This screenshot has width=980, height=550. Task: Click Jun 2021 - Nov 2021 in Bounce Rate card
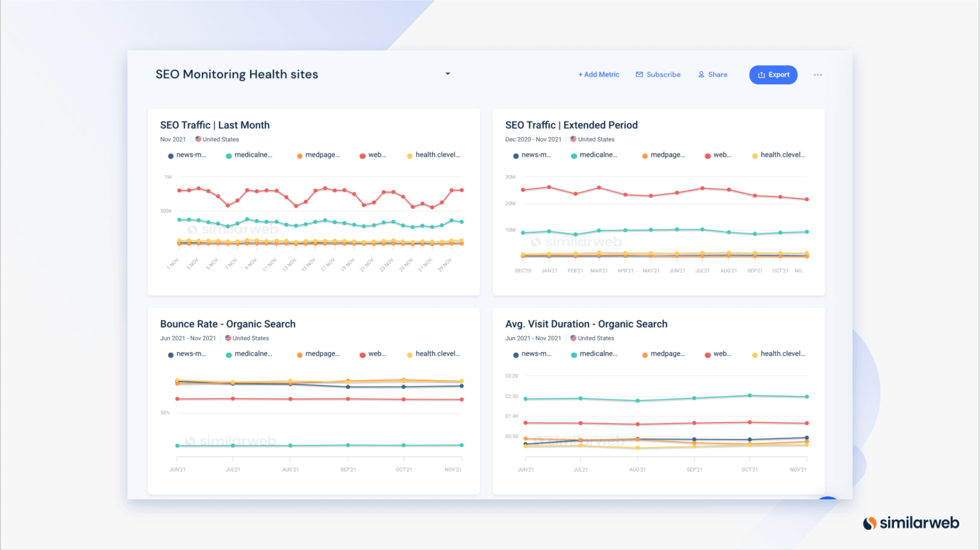click(x=188, y=339)
